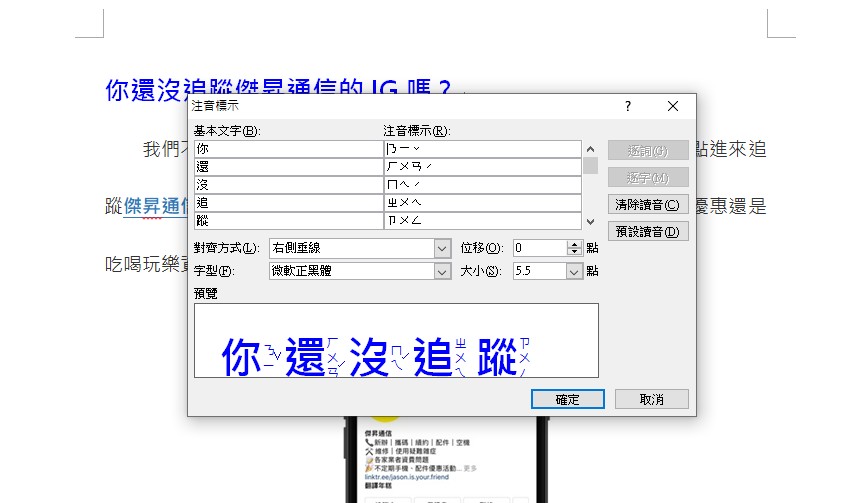Edit phonetic field ㄏㄨㄢˊ
Image resolution: width=848 pixels, height=503 pixels.
click(x=482, y=167)
